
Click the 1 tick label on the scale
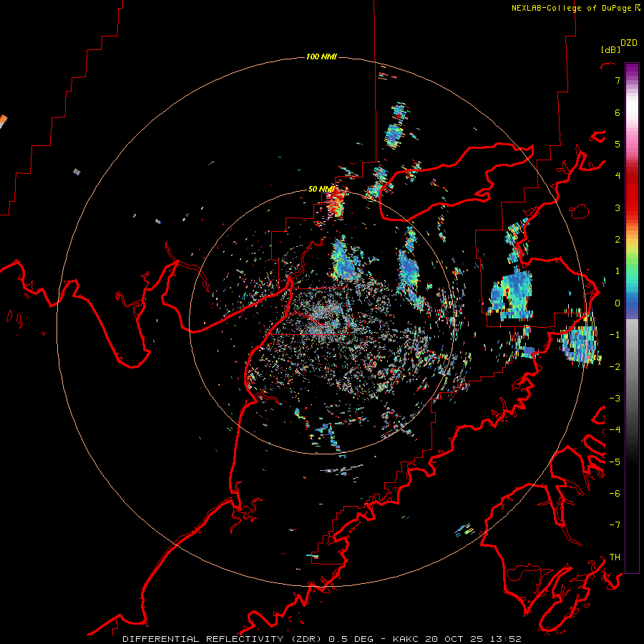click(618, 271)
